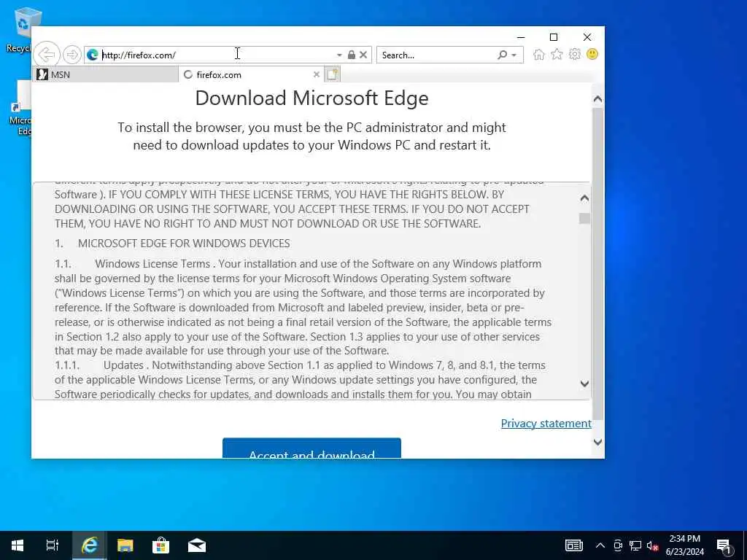Image resolution: width=747 pixels, height=560 pixels.
Task: Show hidden tray icons chevron
Action: 600,545
